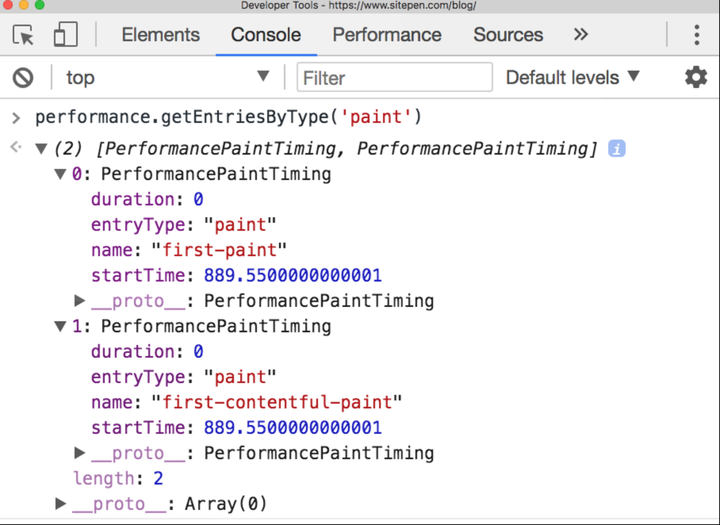Click the inspect element cursor icon
Screen dimensions: 720x525
tap(24, 35)
